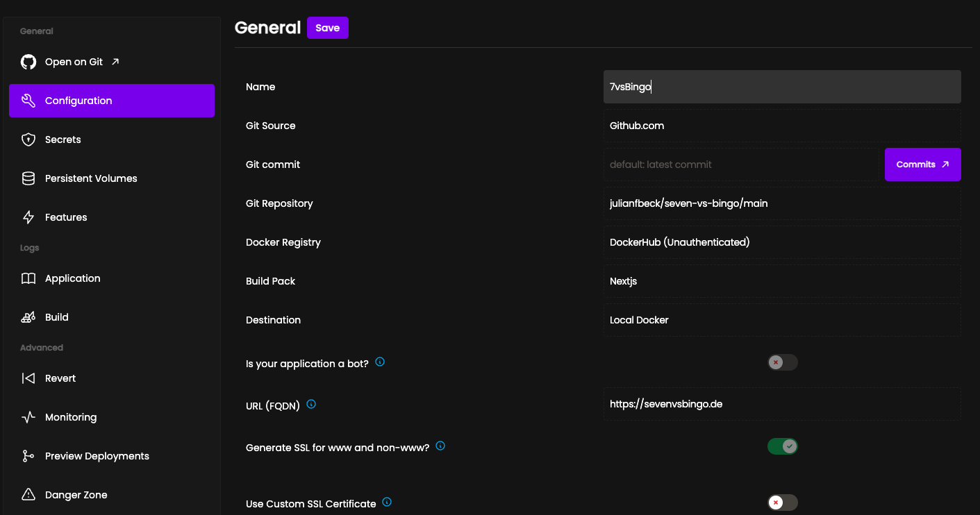Image resolution: width=980 pixels, height=515 pixels.
Task: Toggle the 'Is your application a bot?' switch
Action: point(782,362)
